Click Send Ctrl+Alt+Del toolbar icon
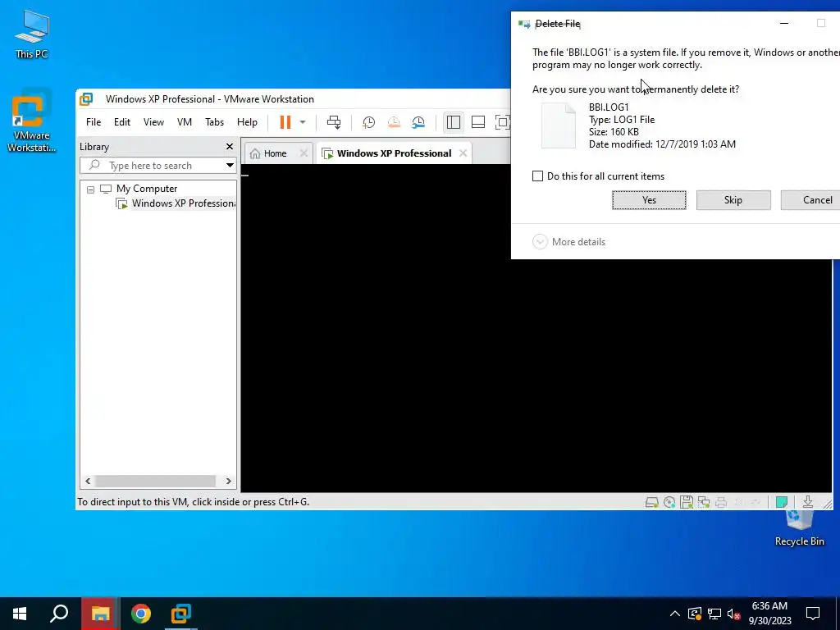Viewport: 840px width, 630px height. 334,122
